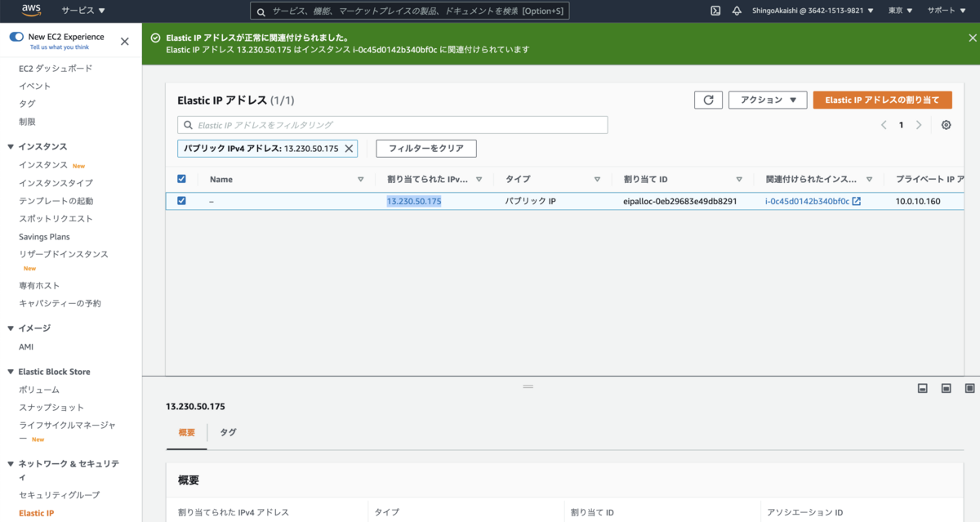Open スポットリクエスト in sidebar
Image resolution: width=980 pixels, height=522 pixels.
[x=56, y=219]
